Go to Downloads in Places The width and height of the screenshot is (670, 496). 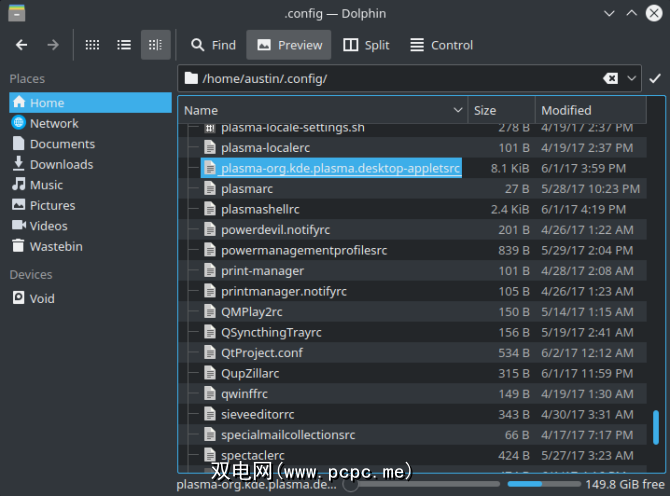[x=61, y=164]
